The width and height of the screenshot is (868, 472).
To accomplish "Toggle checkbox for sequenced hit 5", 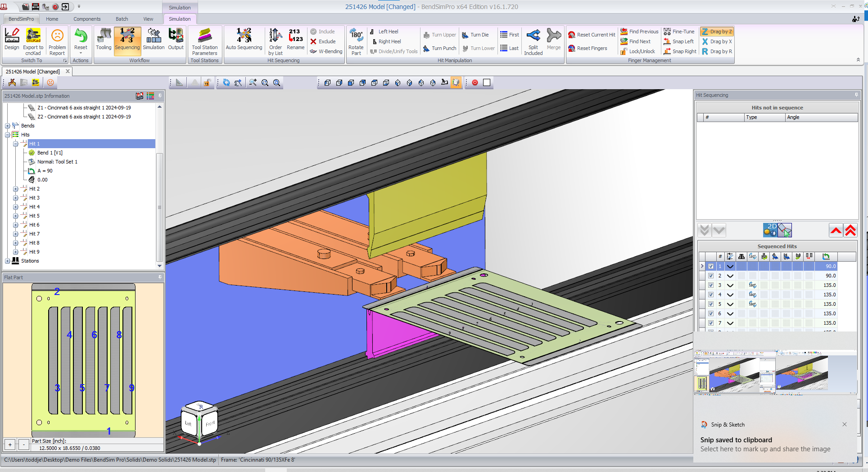I will tap(711, 304).
